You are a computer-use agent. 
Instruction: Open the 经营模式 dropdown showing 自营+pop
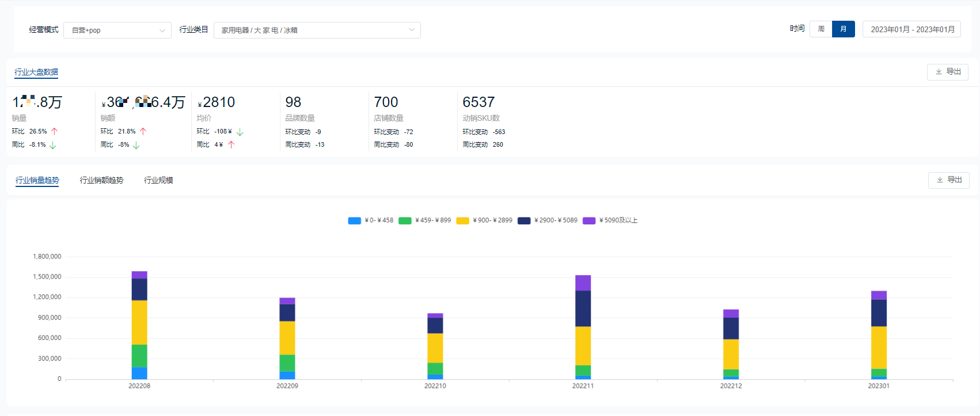pos(117,30)
